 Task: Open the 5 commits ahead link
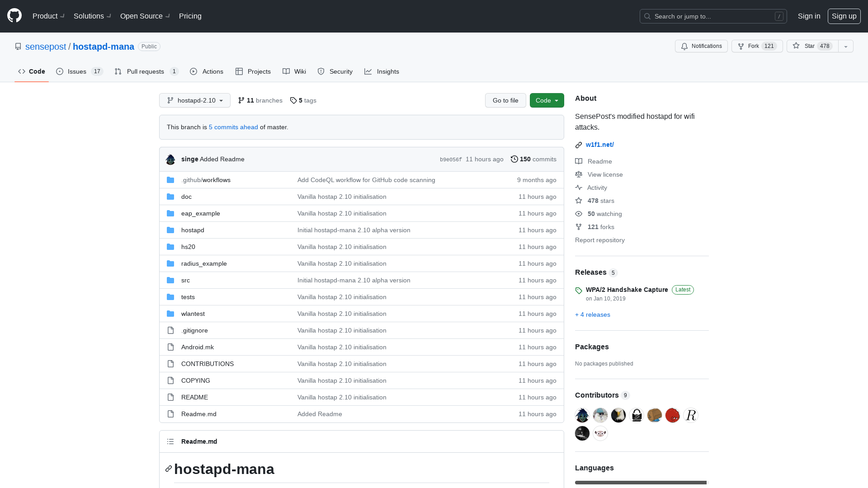(233, 127)
